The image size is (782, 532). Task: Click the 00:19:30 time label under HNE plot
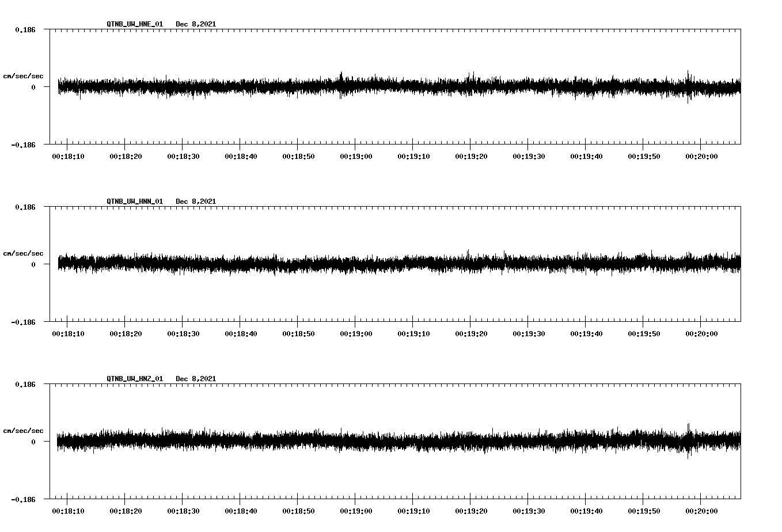tap(529, 157)
